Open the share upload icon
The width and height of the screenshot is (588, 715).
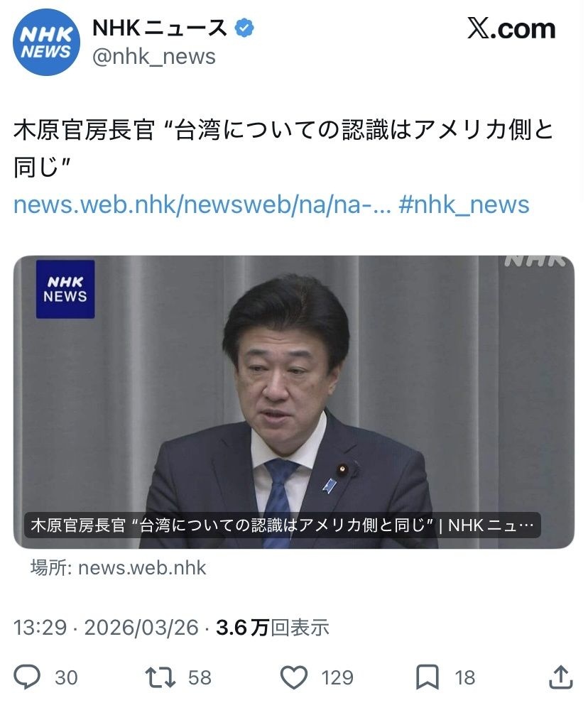[560, 677]
